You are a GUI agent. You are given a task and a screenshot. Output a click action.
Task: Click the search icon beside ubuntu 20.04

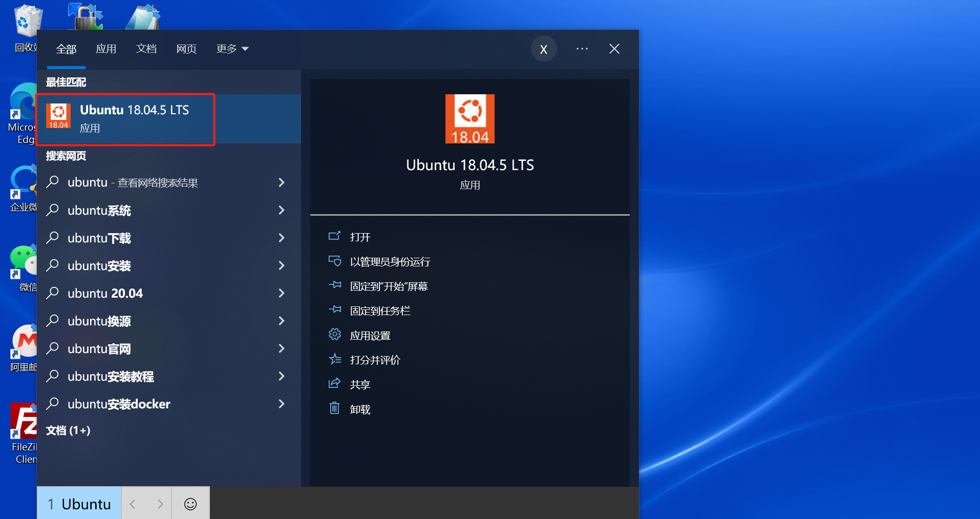click(x=52, y=293)
